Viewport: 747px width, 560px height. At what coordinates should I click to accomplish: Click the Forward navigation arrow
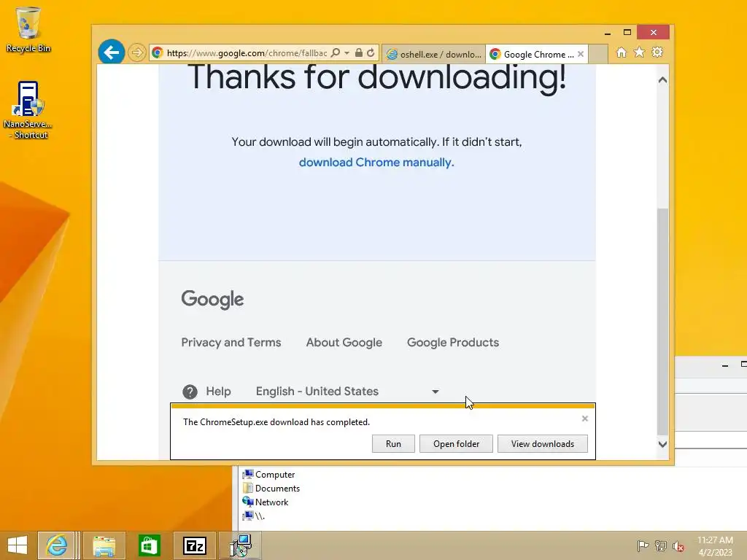pos(136,52)
